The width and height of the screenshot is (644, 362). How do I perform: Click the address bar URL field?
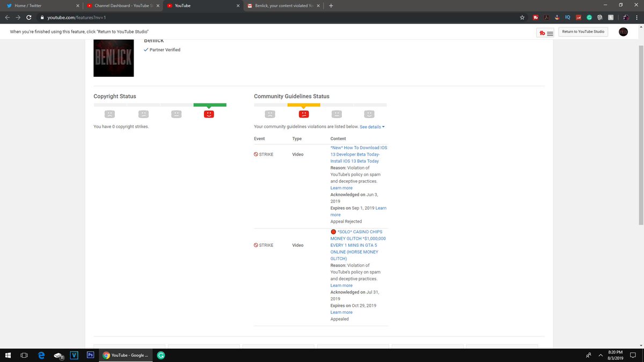coord(279,18)
